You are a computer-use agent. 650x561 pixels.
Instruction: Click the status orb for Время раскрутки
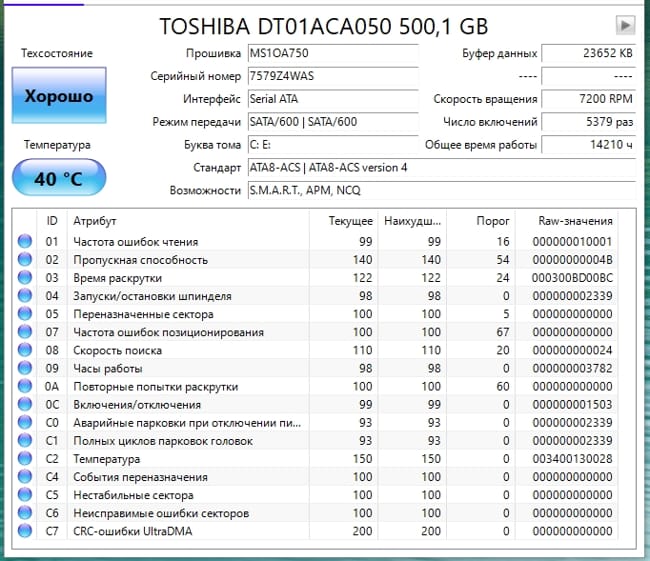click(x=25, y=277)
